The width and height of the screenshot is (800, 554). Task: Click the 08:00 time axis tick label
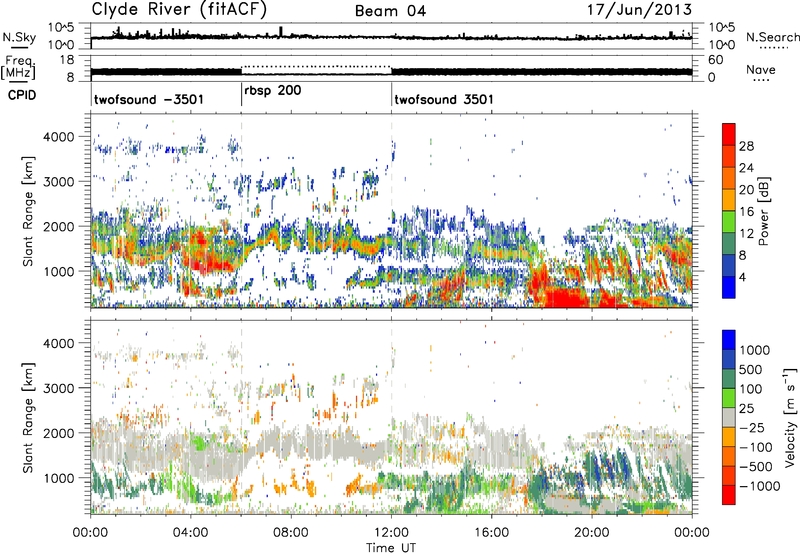[x=291, y=533]
